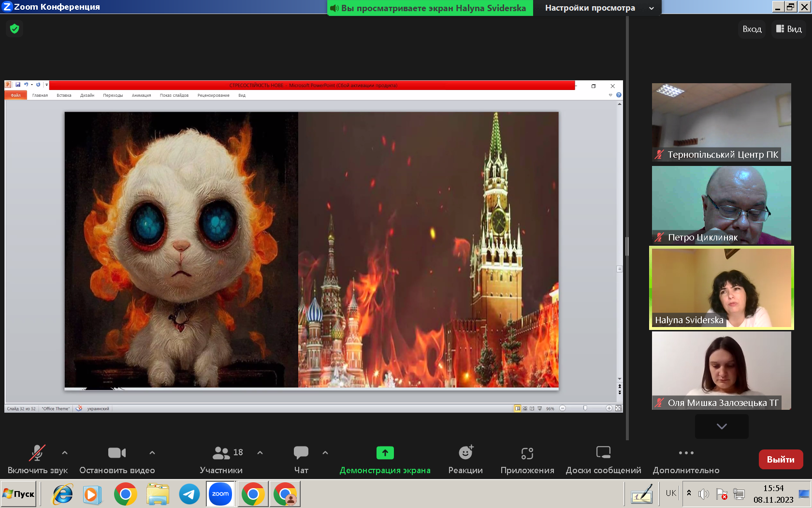
Task: Fit slide to window icon
Action: point(618,408)
